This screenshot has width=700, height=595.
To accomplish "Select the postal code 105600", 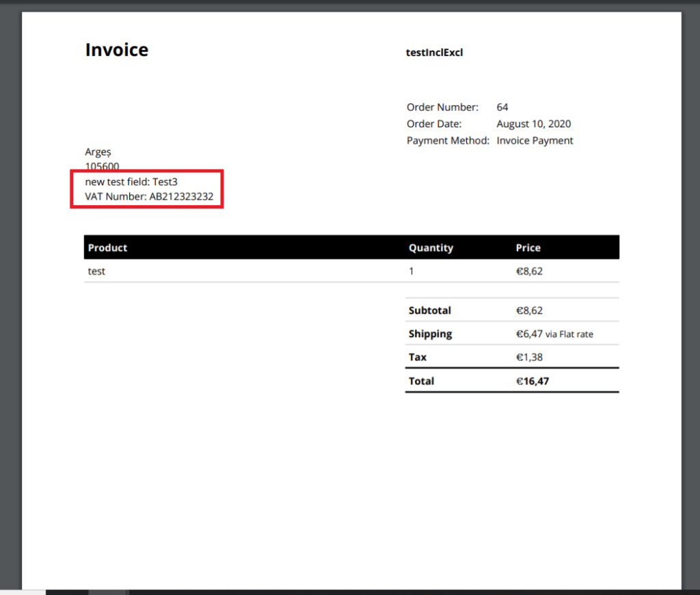I will pos(101,166).
